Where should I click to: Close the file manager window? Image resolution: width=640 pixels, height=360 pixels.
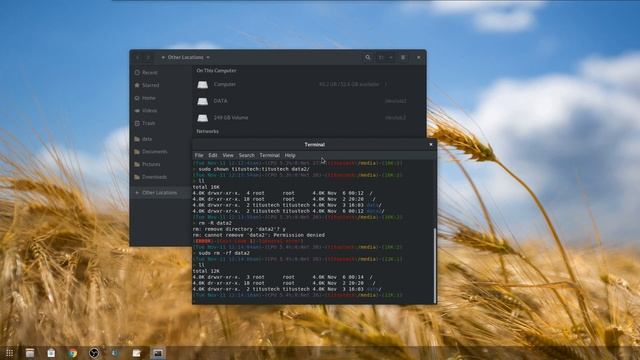tap(418, 58)
